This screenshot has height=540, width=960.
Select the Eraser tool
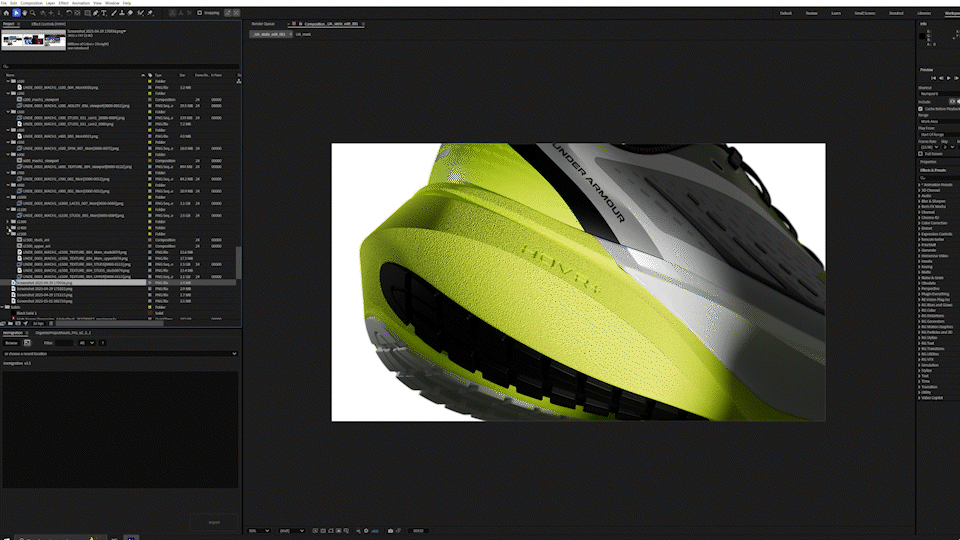coord(130,13)
